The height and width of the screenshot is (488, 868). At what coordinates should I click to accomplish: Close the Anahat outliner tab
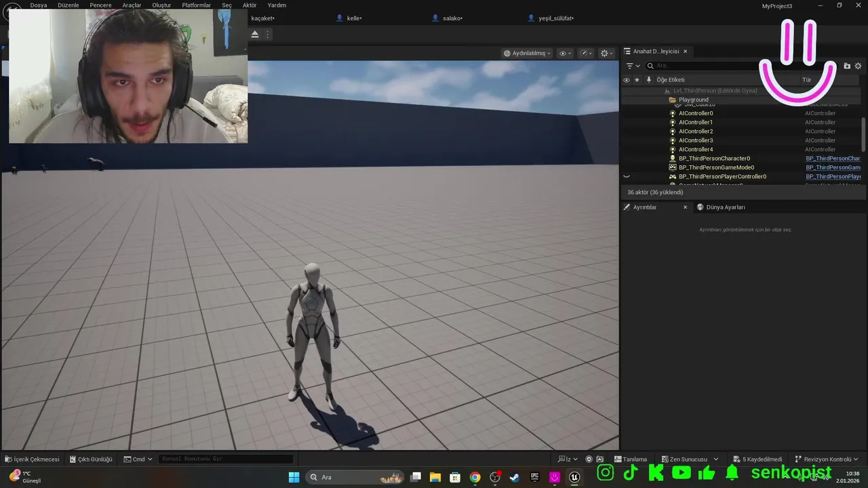[x=685, y=52]
